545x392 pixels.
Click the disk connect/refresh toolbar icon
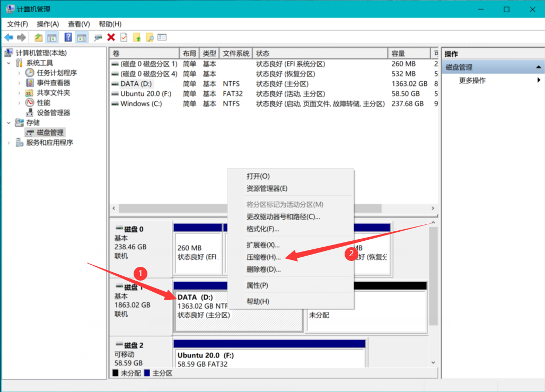tap(98, 37)
